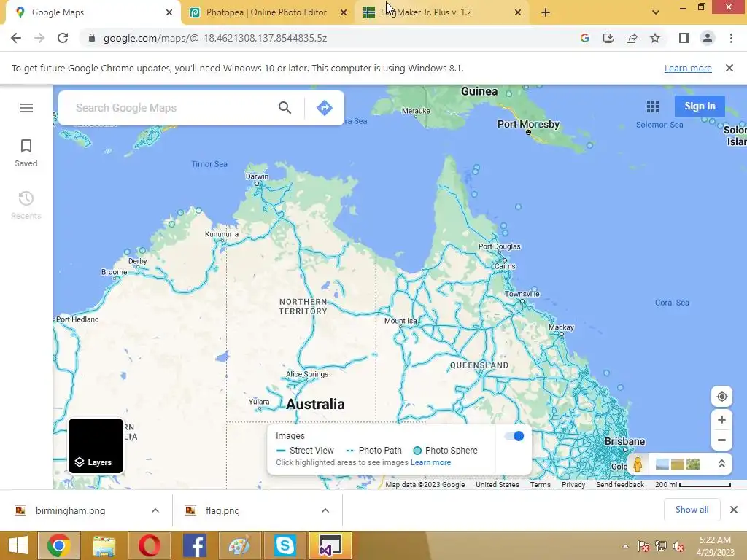Focus the Search Google Maps field

tap(171, 108)
